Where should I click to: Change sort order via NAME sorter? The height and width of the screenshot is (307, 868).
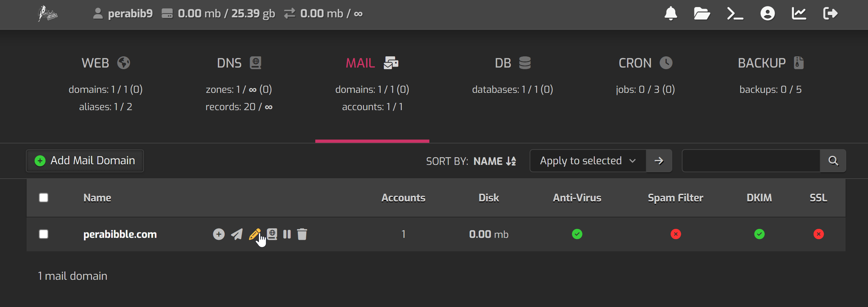tap(494, 161)
